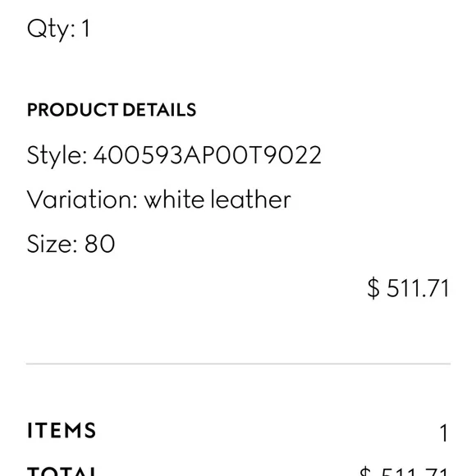Select the size value 80
The image size is (476, 476).
click(99, 244)
